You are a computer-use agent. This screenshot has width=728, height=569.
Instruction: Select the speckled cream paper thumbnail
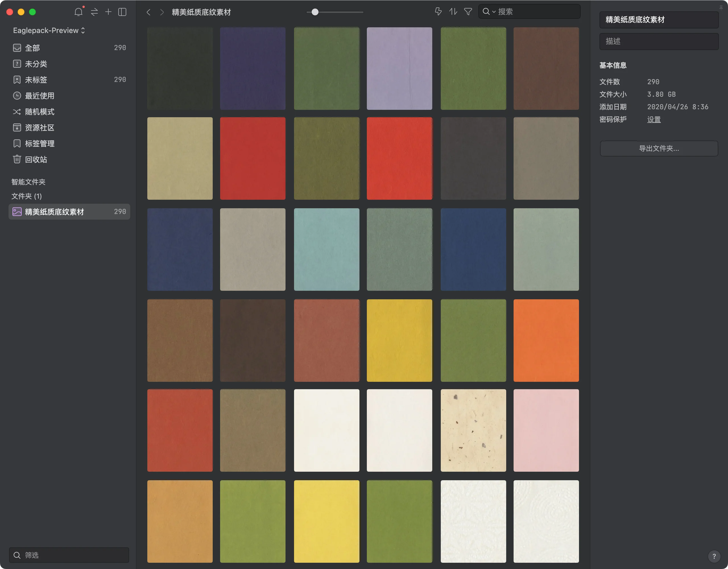473,430
